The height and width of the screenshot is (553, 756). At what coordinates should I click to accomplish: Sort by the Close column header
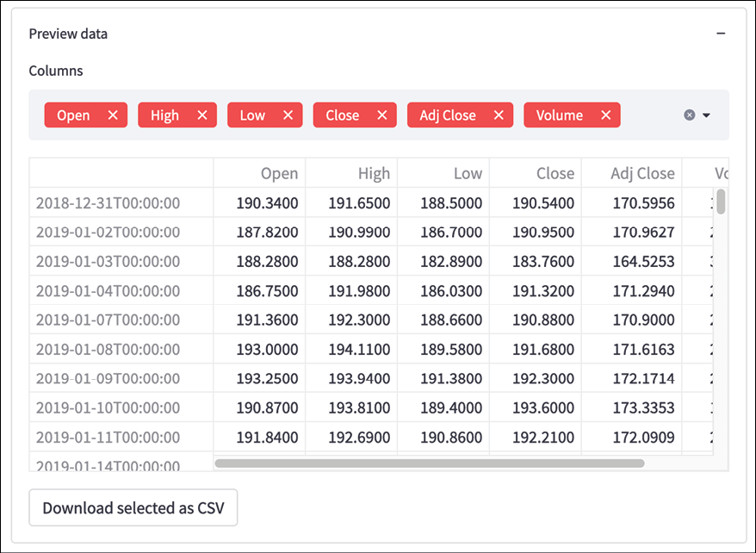click(536, 173)
